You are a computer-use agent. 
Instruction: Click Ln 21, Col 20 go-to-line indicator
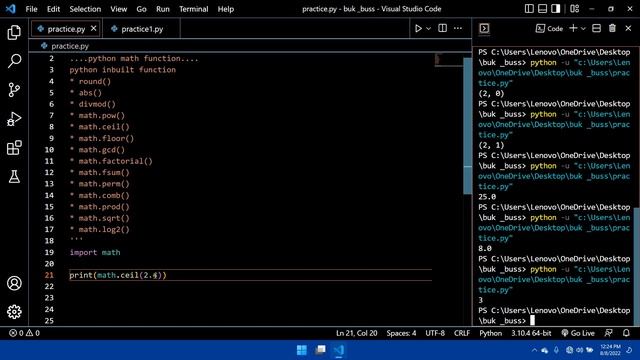tap(356, 333)
